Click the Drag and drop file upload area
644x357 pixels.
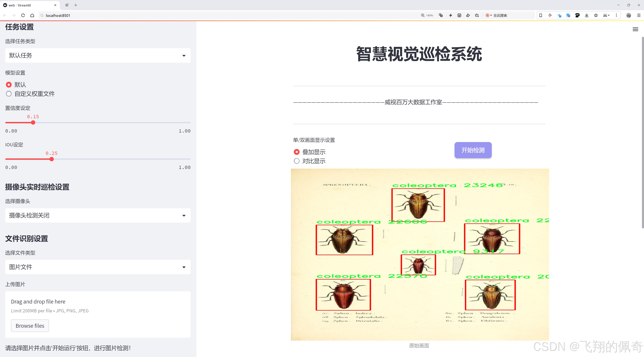click(x=98, y=315)
